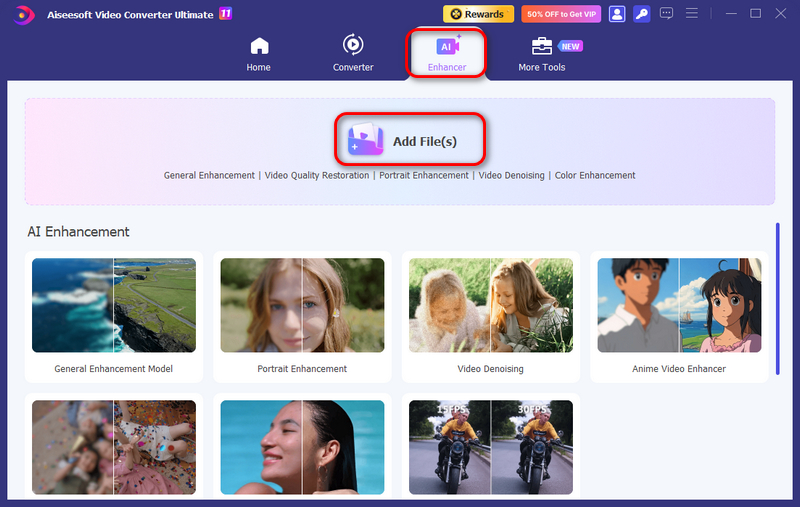Click the 50% OFF to Get VIP offer

point(561,14)
